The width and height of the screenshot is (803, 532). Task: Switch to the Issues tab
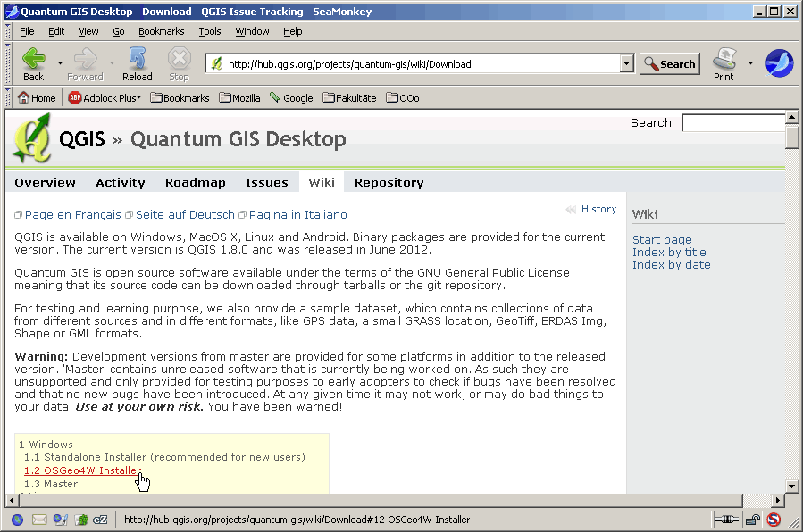[267, 183]
